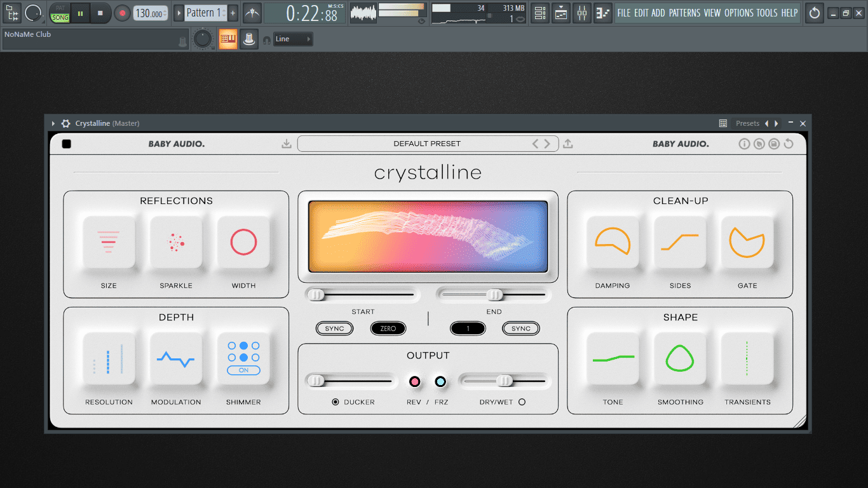The image size is (868, 488).
Task: Open the ADD menu
Action: pyautogui.click(x=658, y=13)
